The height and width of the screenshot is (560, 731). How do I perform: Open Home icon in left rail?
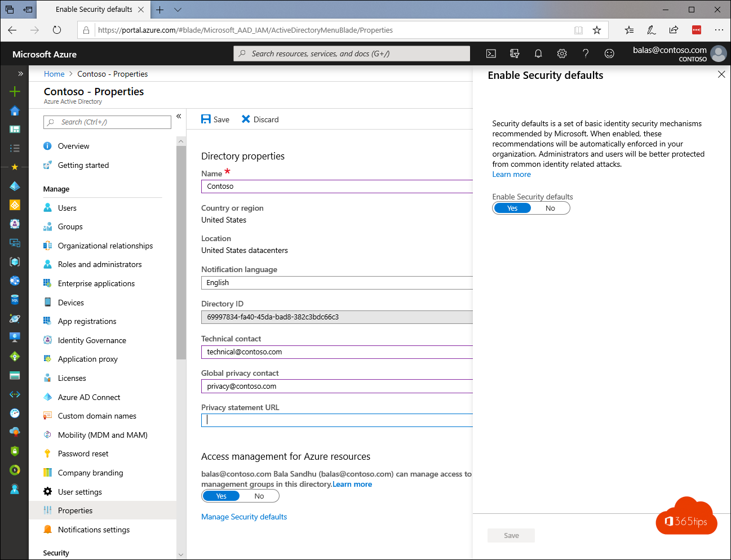(15, 110)
